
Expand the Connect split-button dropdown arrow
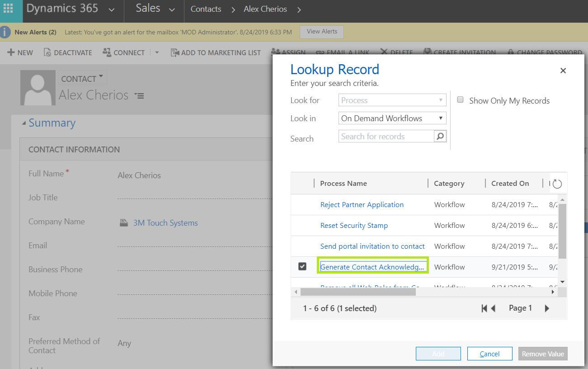[157, 52]
